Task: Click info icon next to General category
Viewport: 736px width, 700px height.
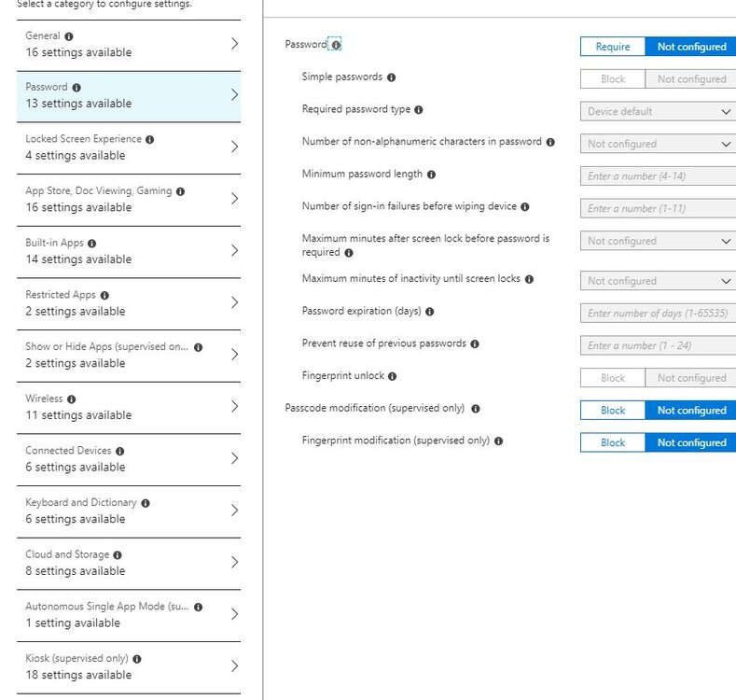Action: pyautogui.click(x=69, y=36)
